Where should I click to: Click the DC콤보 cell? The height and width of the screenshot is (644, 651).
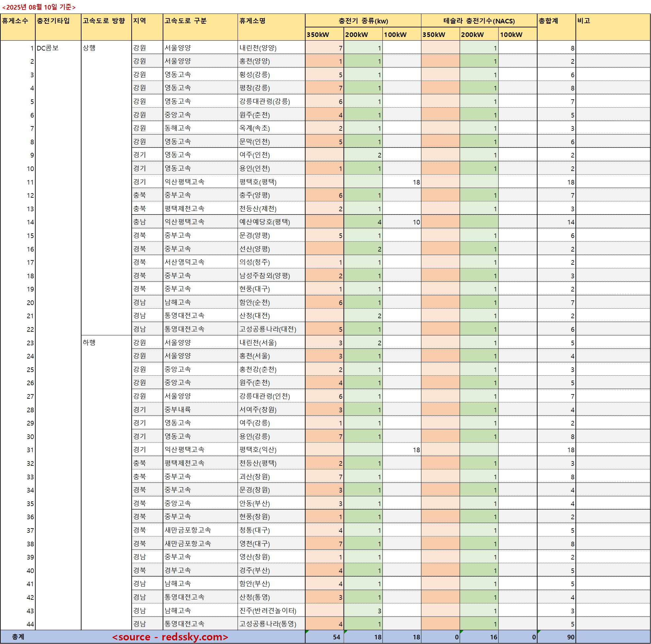(x=48, y=48)
